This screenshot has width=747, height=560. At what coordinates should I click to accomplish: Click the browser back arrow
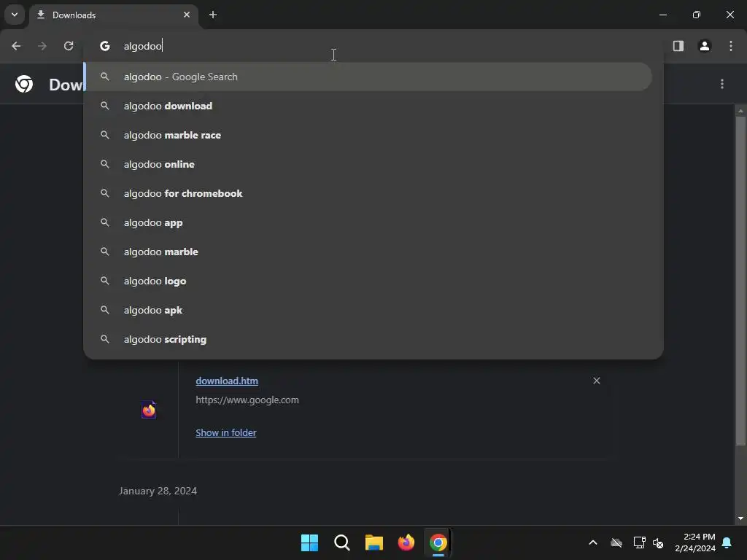tap(16, 46)
